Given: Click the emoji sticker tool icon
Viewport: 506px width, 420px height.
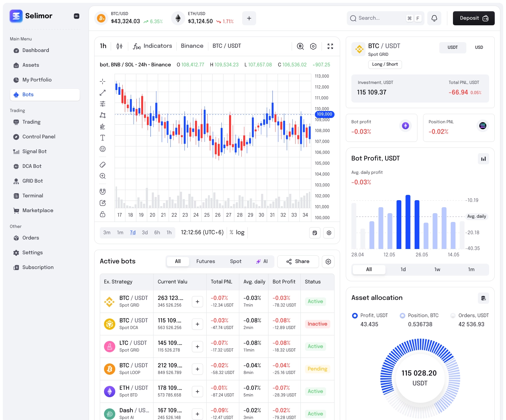Looking at the screenshot, I should pos(103,149).
